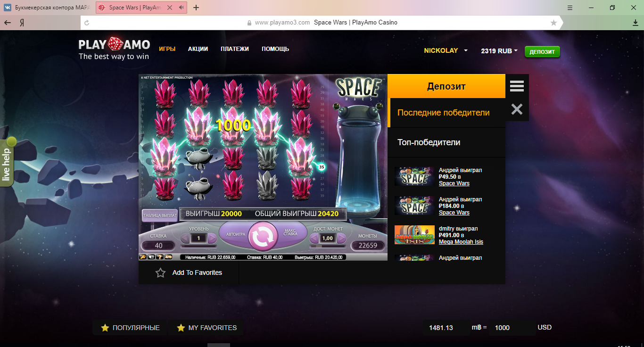Click the СТАВКА value 40 display

pos(158,245)
